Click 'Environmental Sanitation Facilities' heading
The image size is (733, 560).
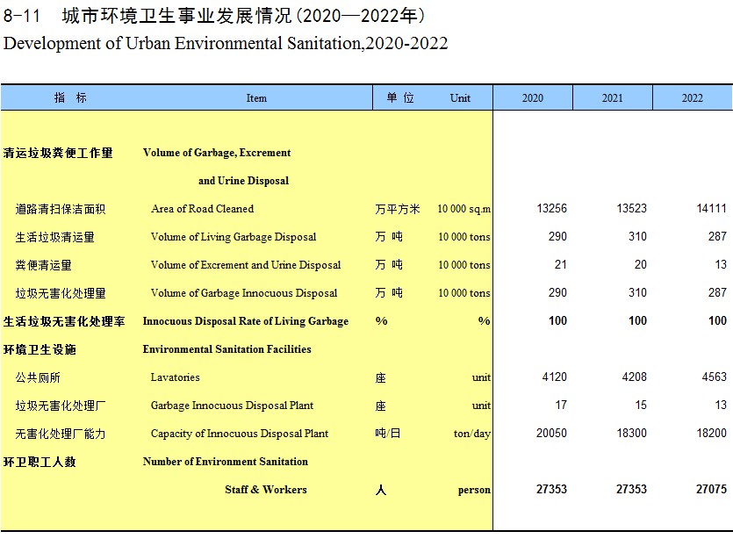point(226,349)
